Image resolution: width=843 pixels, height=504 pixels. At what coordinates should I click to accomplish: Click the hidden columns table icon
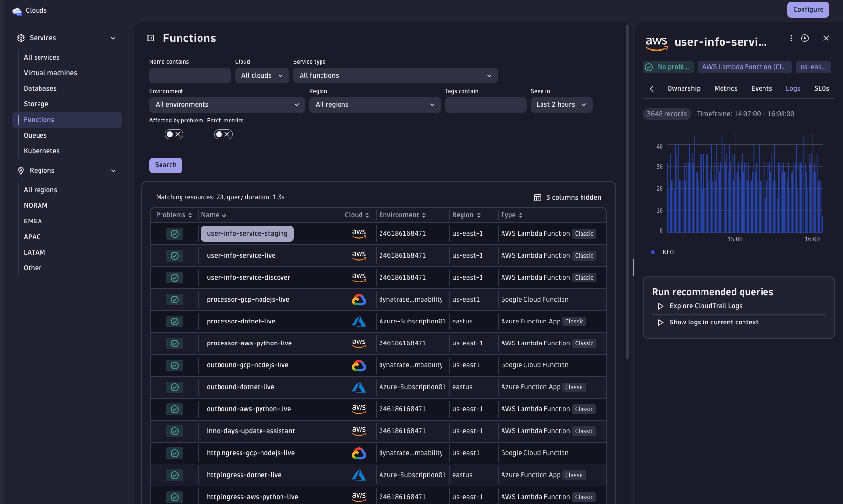click(537, 197)
